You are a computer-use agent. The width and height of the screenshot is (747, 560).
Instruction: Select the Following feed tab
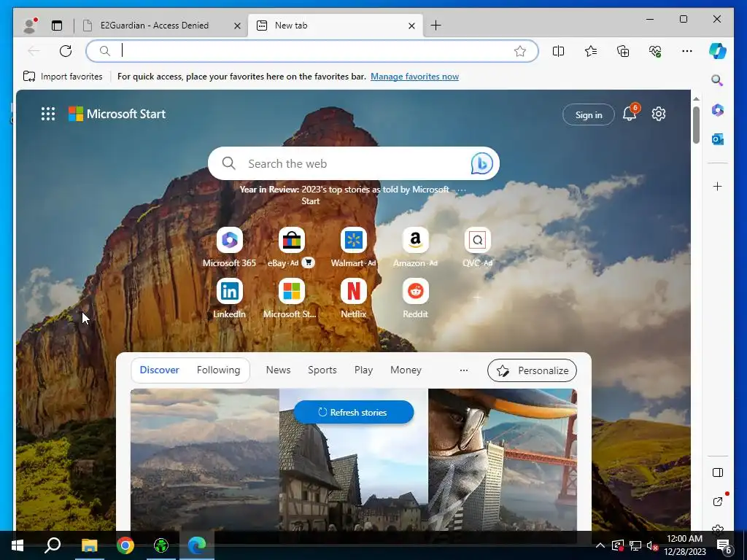tap(218, 370)
